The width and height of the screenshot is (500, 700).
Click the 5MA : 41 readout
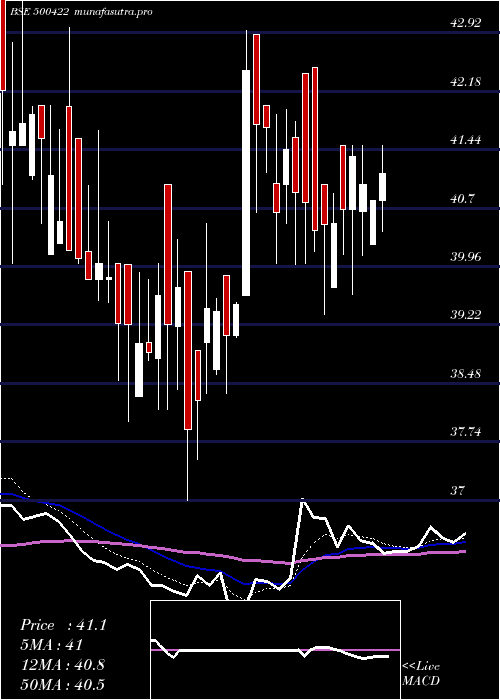(52, 645)
